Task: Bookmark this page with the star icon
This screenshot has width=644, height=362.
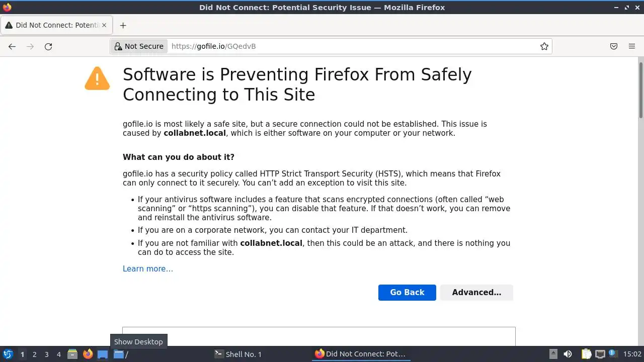Action: click(x=544, y=46)
